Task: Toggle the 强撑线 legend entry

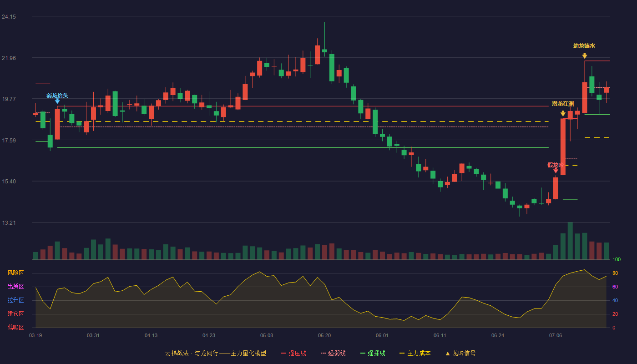Action: pos(373,354)
